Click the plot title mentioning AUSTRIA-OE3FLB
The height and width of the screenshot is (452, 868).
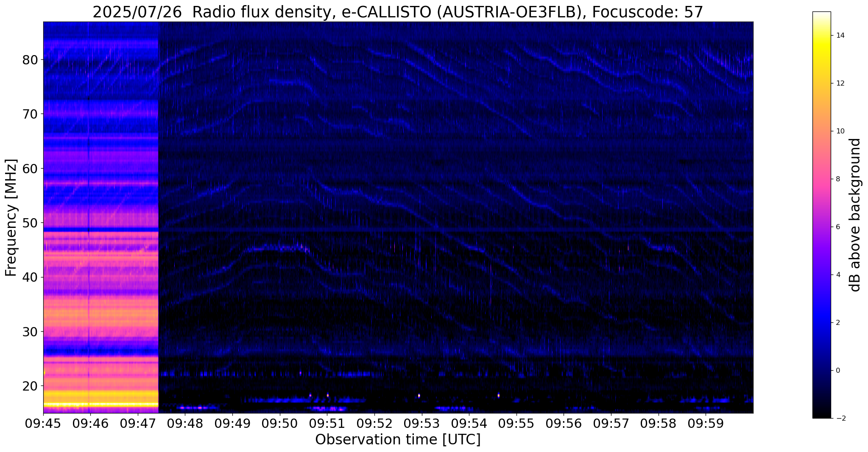pos(398,12)
